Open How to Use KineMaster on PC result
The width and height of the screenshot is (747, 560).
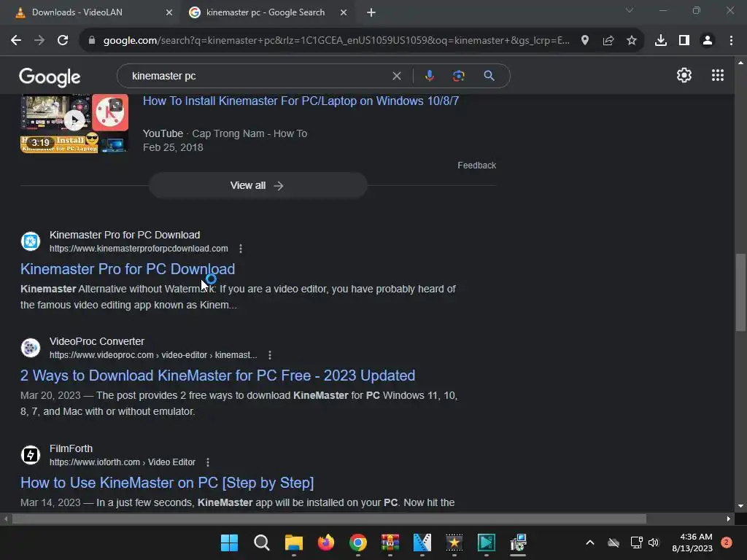pyautogui.click(x=167, y=483)
